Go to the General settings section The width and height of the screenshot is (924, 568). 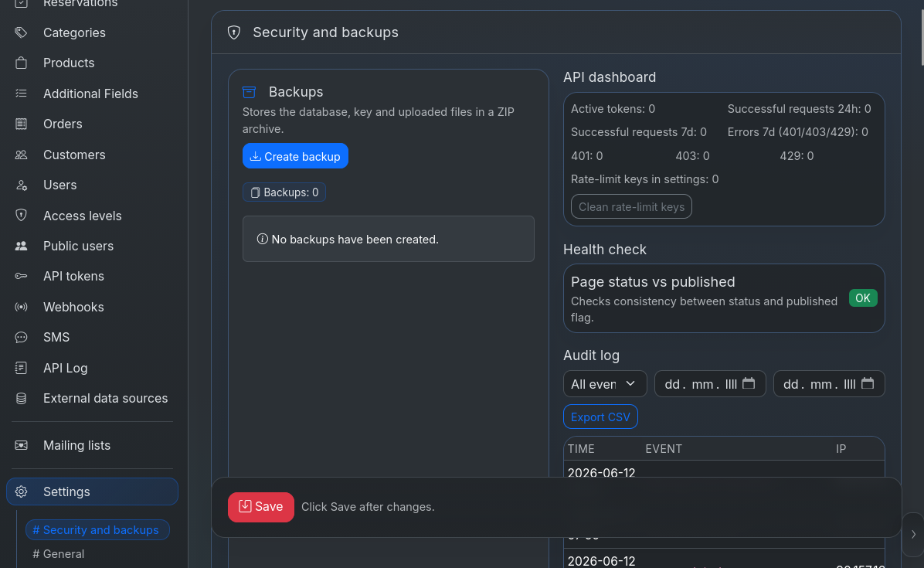click(59, 554)
